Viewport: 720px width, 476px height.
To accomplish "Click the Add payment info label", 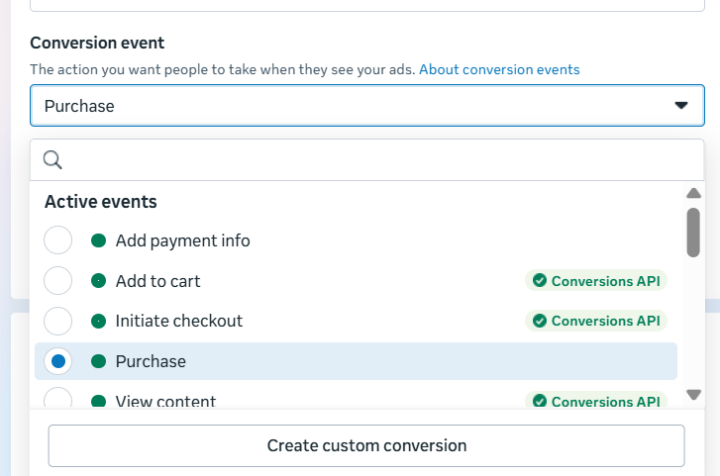I will coord(183,241).
